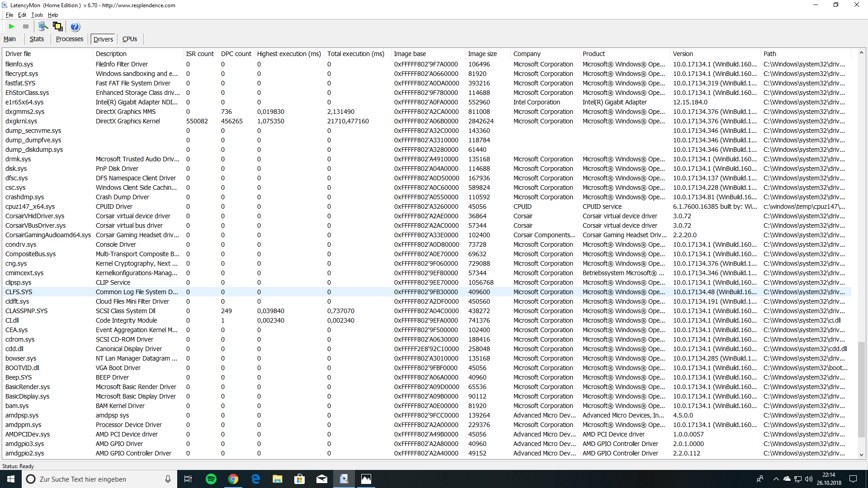This screenshot has height=488, width=868.
Task: Open the options toolbar icon with the screwdriver
Action: point(43,27)
